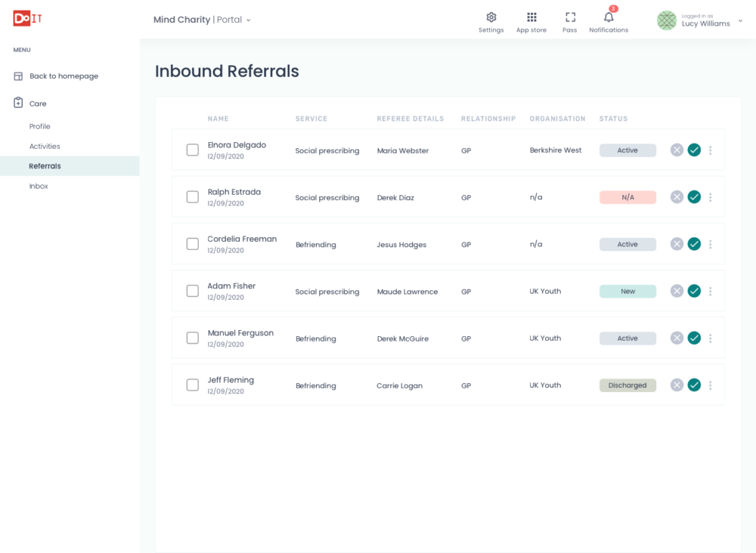
Task: Click Back to homepage link
Action: 64,76
